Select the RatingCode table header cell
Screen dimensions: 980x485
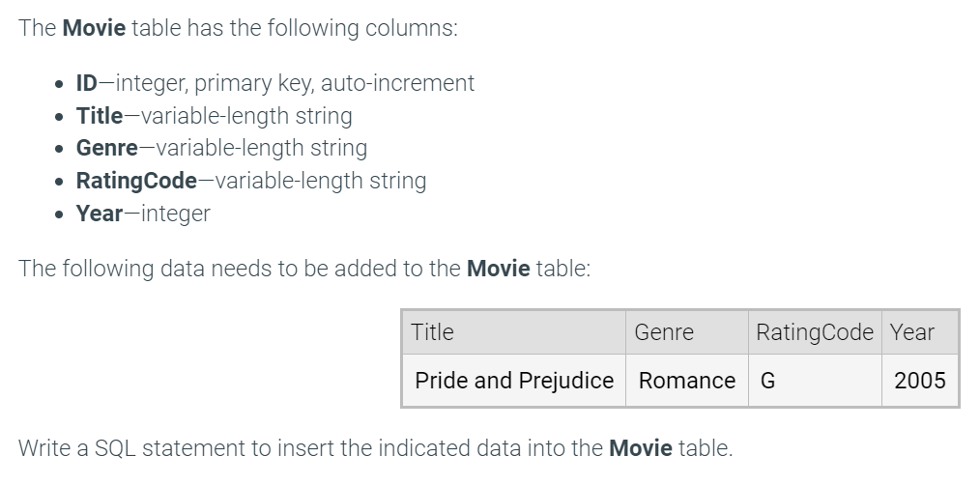(815, 332)
